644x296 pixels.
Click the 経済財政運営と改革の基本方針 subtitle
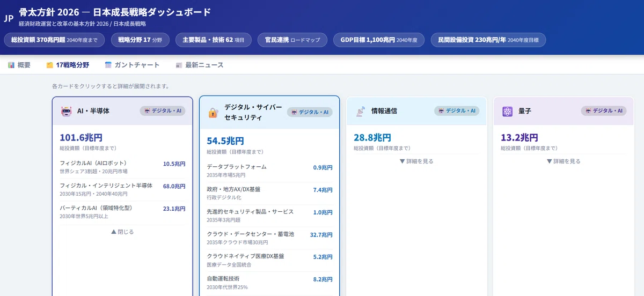[82, 24]
